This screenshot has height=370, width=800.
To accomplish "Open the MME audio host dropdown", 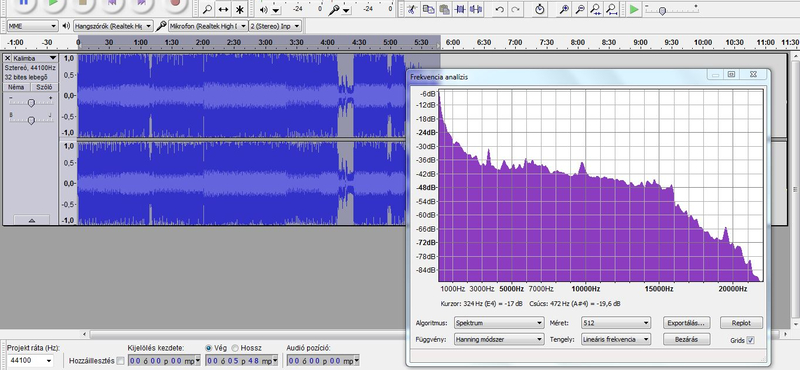I will tap(33, 26).
